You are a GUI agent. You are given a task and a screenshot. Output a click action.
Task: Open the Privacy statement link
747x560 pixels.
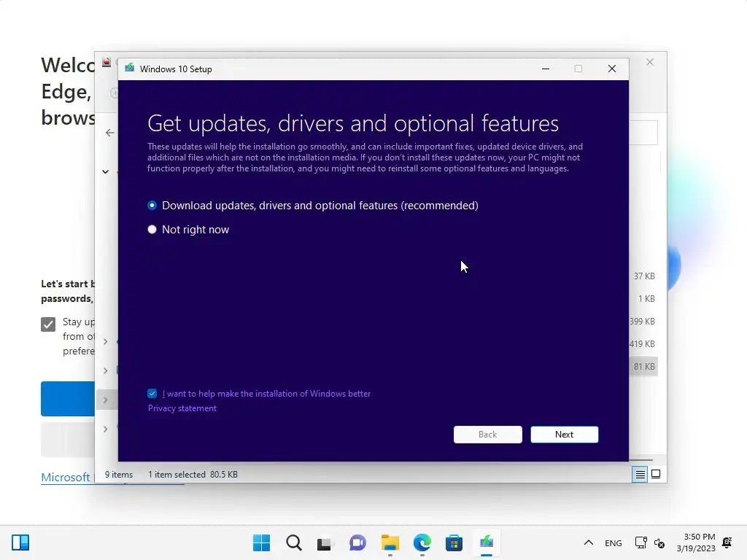pos(182,408)
